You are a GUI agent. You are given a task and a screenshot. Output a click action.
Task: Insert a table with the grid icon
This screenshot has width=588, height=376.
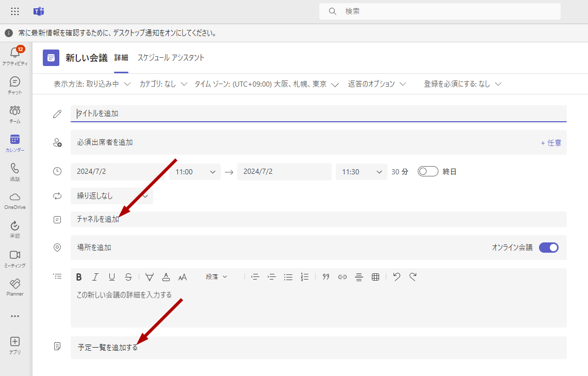[x=375, y=277]
